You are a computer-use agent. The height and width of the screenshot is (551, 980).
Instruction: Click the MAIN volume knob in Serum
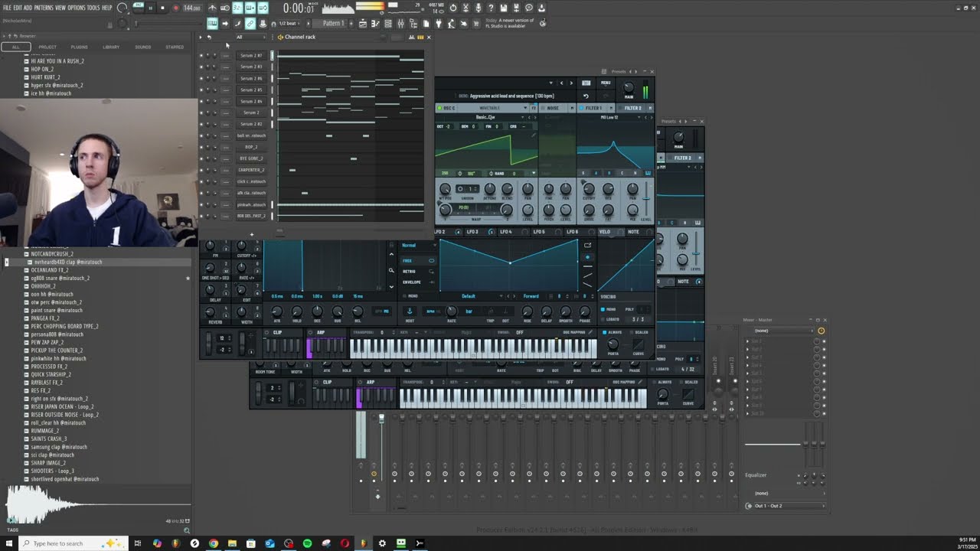629,87
